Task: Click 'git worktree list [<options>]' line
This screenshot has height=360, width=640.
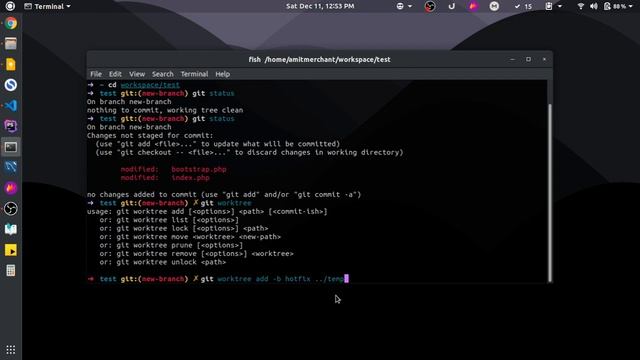Action: (169, 220)
